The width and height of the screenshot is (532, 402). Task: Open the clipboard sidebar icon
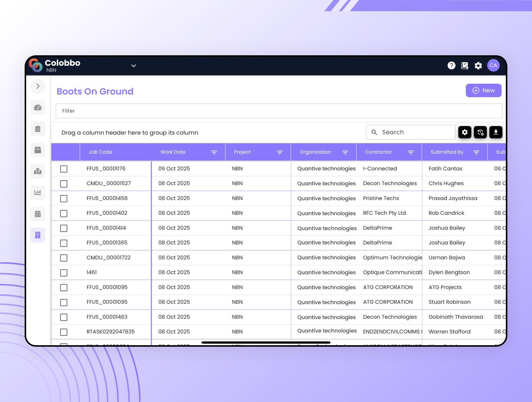point(38,129)
